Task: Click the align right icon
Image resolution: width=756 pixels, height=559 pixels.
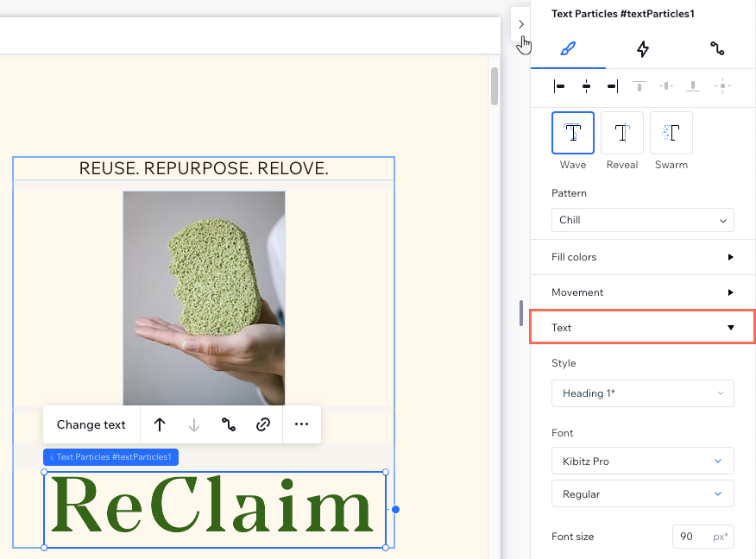Action: tap(613, 86)
